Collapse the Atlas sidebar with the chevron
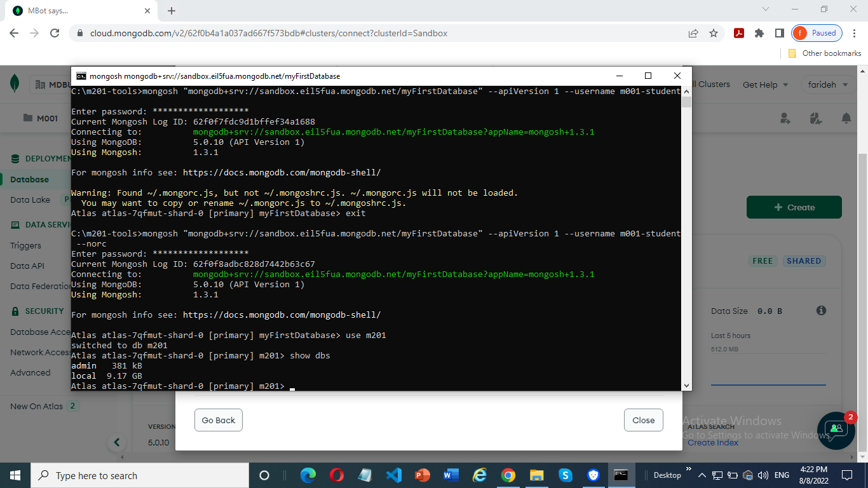 (x=116, y=442)
